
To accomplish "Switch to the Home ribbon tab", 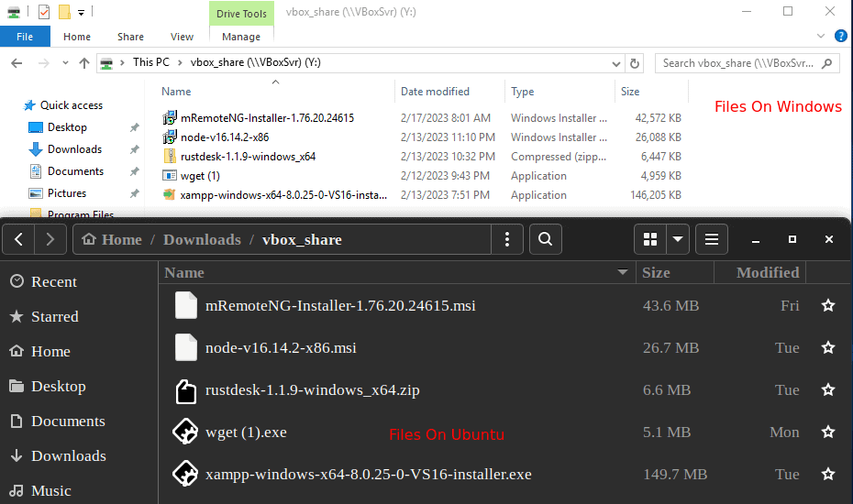I will [x=77, y=37].
